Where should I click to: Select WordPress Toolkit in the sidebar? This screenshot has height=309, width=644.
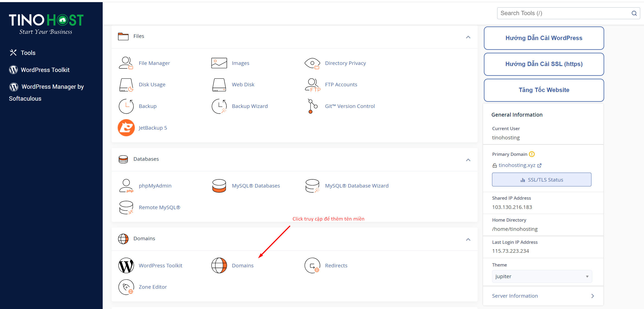pyautogui.click(x=40, y=70)
